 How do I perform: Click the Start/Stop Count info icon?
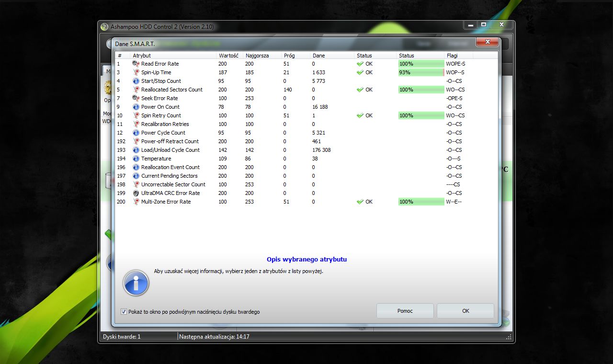pyautogui.click(x=136, y=81)
